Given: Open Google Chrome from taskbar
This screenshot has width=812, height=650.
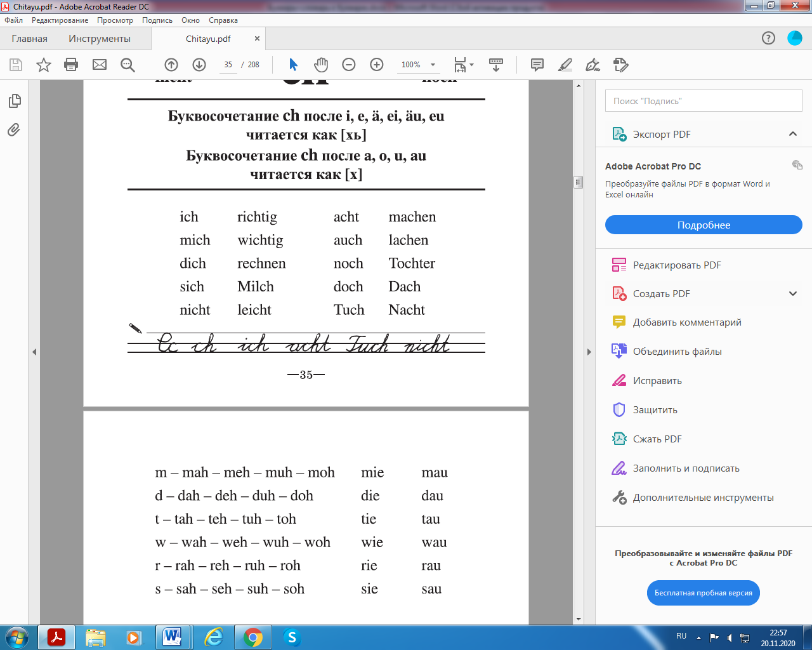Looking at the screenshot, I should tap(252, 637).
